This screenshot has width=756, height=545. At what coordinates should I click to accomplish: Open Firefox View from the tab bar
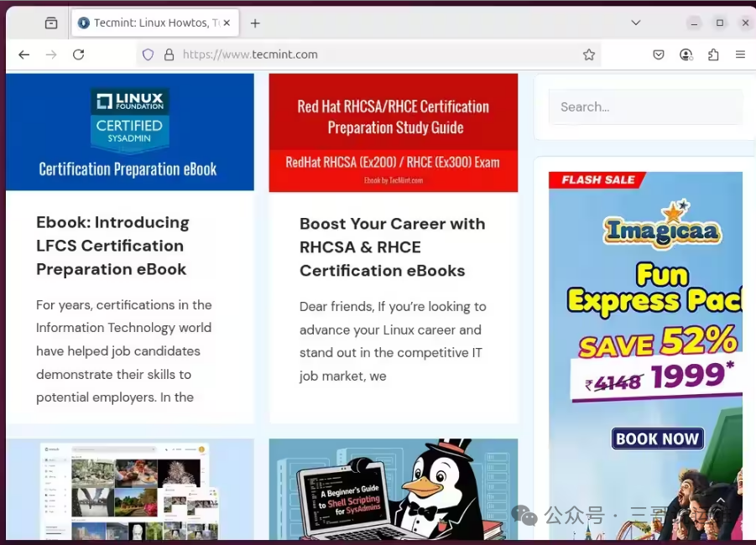51,23
